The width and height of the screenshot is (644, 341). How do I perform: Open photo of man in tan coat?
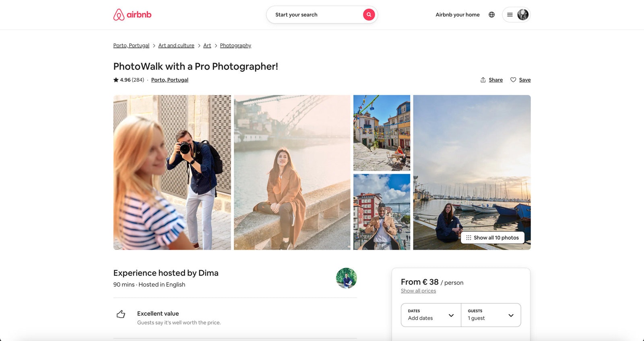coord(382,212)
